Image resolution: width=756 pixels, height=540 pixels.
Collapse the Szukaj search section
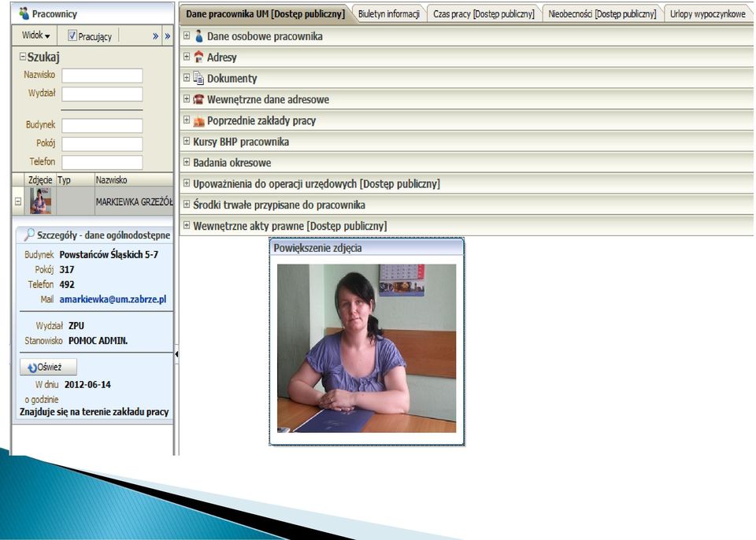coord(22,57)
